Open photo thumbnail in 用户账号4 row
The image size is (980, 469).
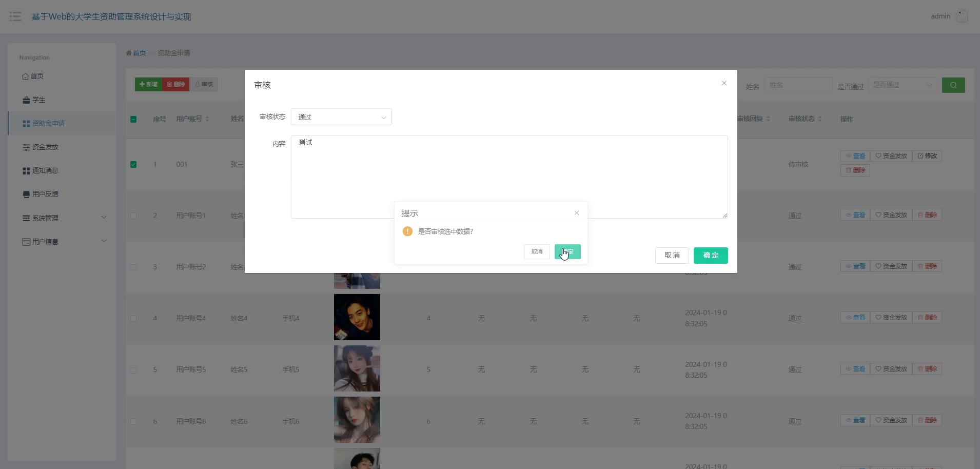pos(357,317)
